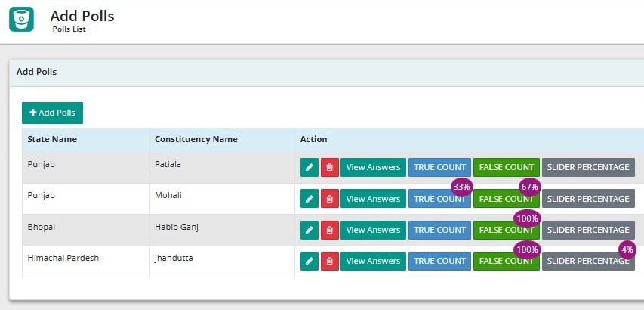Click the trash icon for jhandutta
The height and width of the screenshot is (310, 644).
[330, 261]
